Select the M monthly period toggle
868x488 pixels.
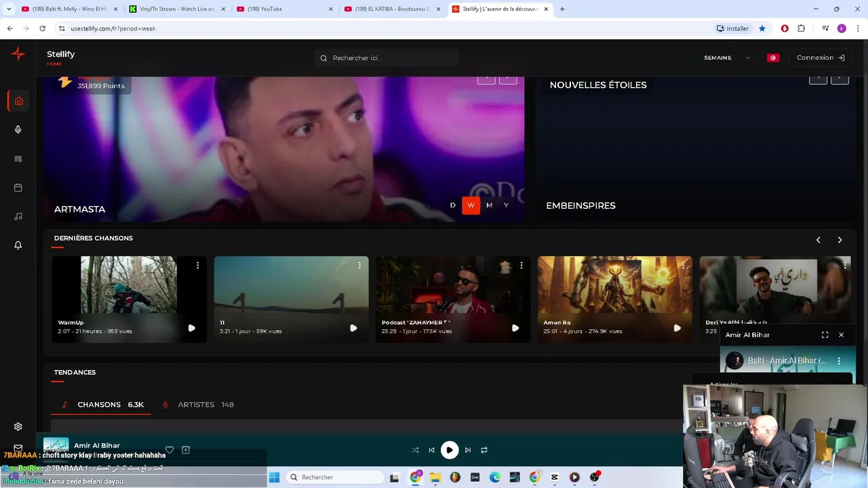click(x=489, y=205)
